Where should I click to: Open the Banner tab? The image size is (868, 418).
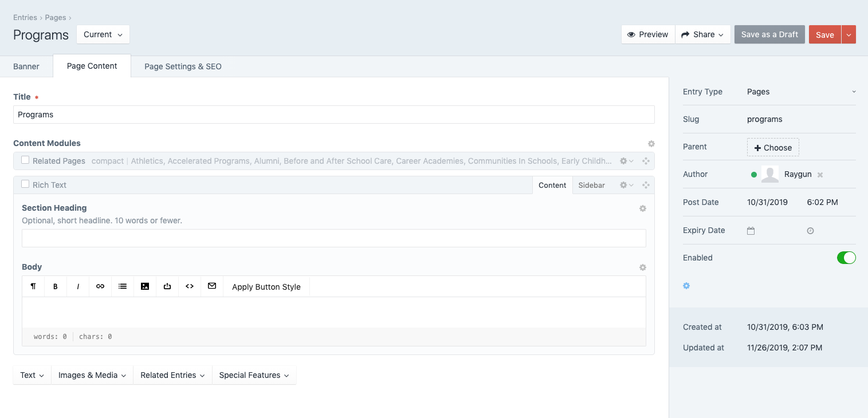click(26, 66)
